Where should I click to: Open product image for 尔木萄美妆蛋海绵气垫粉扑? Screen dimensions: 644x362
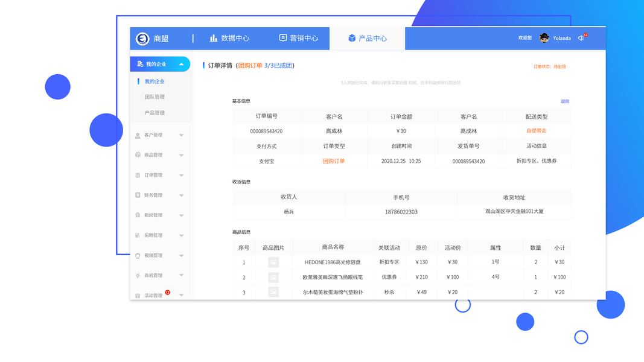pyautogui.click(x=273, y=292)
